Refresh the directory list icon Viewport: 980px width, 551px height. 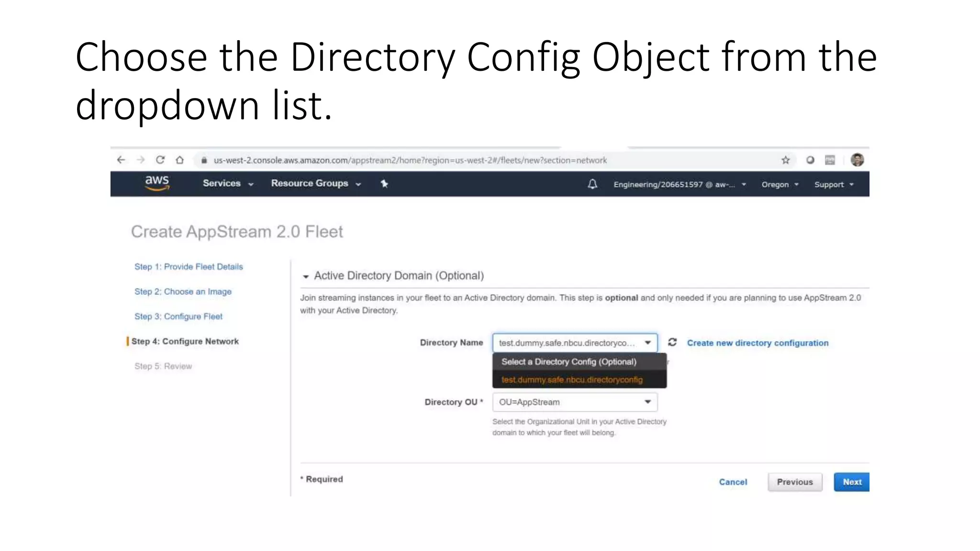(x=672, y=342)
